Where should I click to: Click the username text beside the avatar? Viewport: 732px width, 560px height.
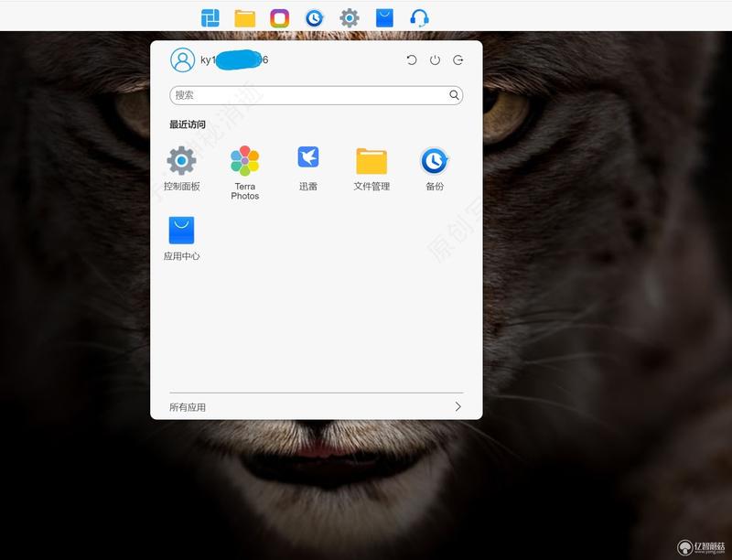(x=234, y=59)
